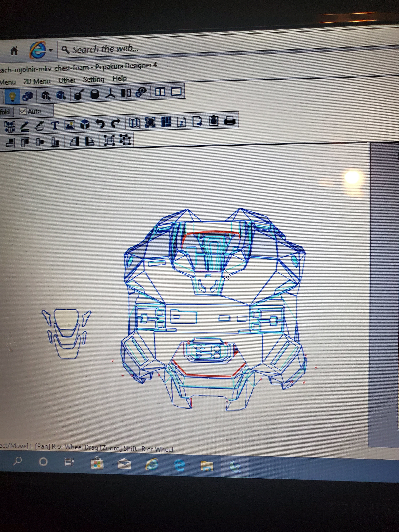Click the insert image icon
Image resolution: width=399 pixels, height=532 pixels.
click(x=70, y=125)
